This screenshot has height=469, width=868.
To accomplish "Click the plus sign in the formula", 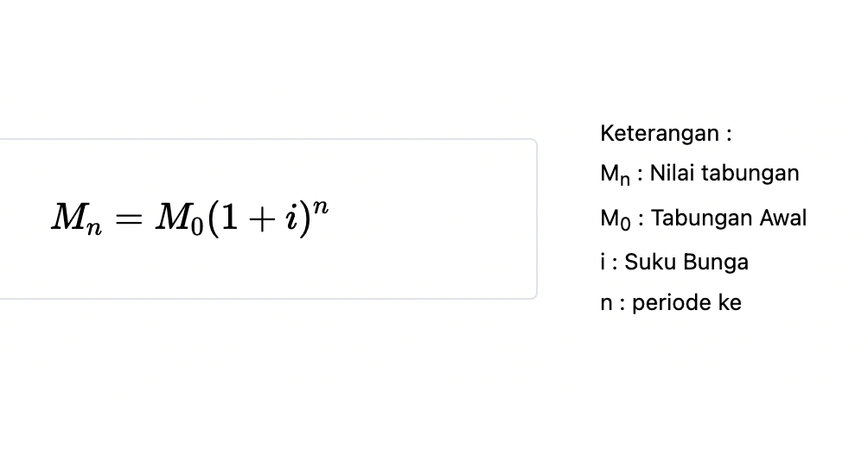I will [x=262, y=219].
